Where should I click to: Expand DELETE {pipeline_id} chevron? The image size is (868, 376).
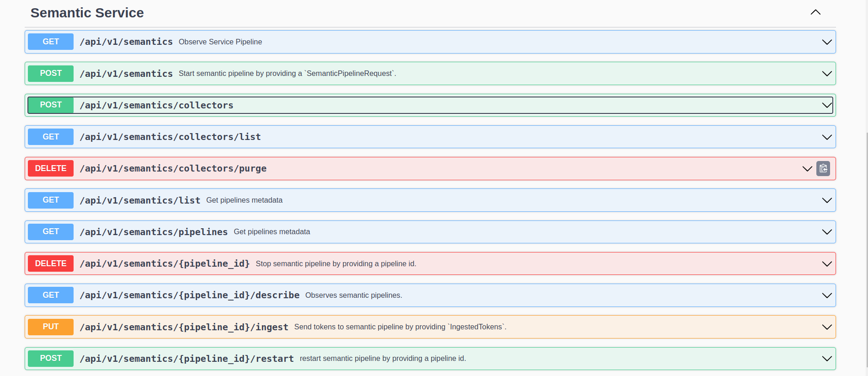click(827, 264)
